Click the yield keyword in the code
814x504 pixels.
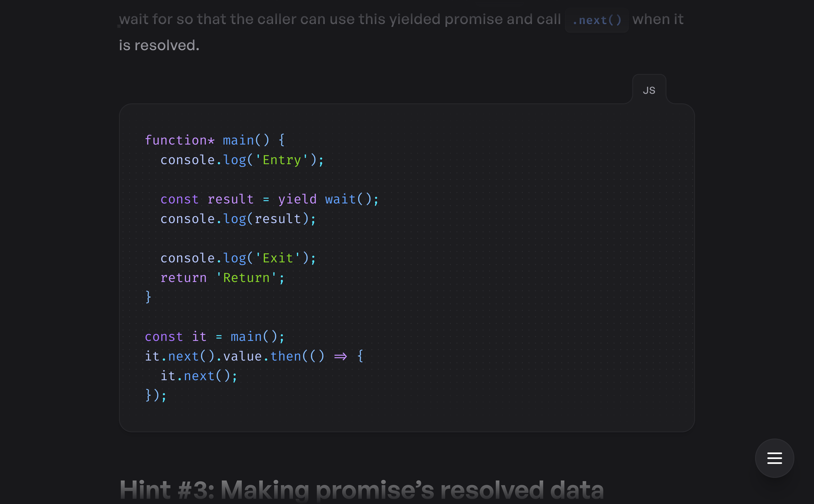tap(297, 199)
